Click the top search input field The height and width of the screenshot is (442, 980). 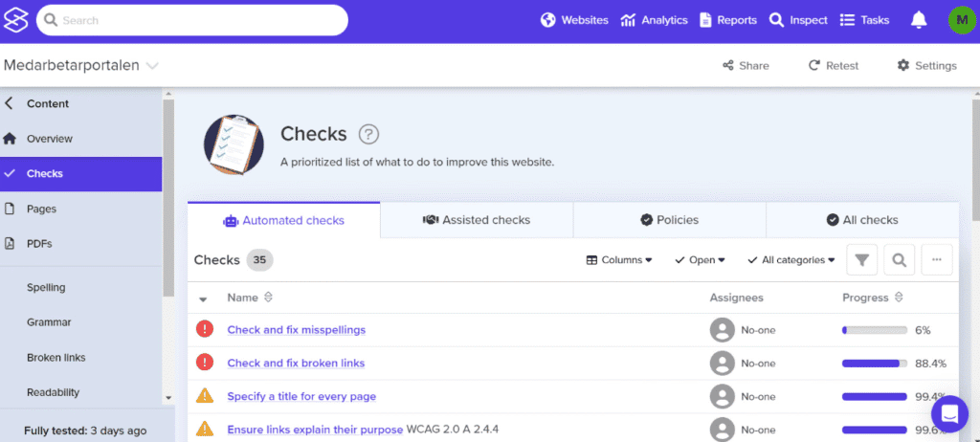click(191, 20)
